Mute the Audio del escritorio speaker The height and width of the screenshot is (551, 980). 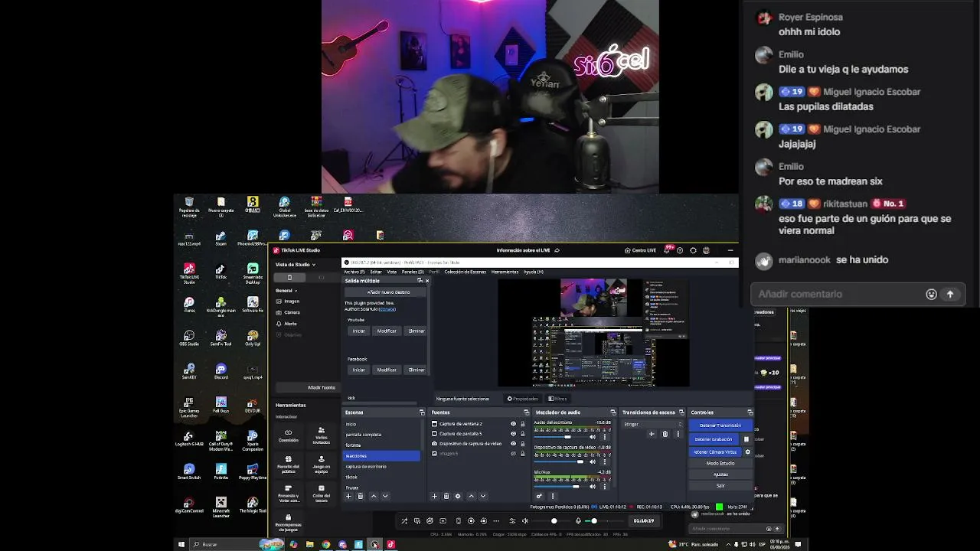coord(593,438)
